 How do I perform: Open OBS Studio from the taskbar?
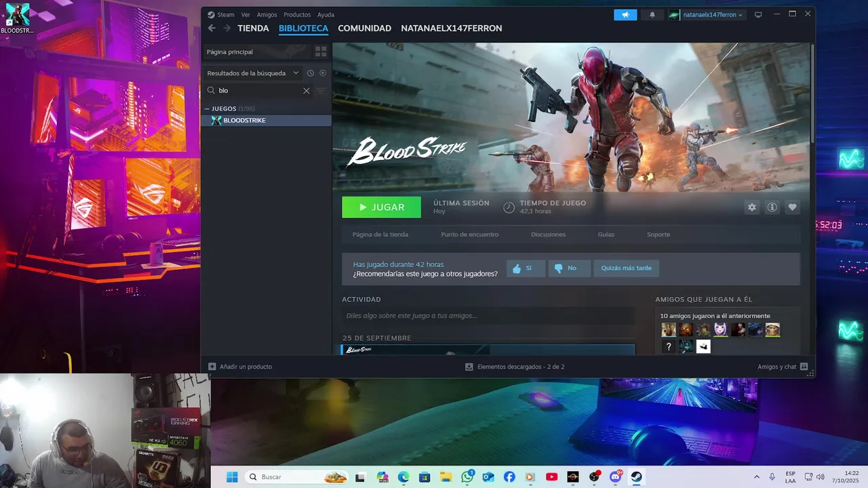(594, 477)
